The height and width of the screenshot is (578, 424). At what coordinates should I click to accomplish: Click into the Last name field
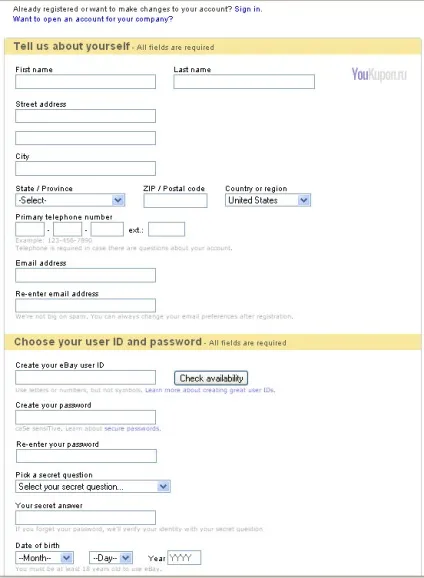pyautogui.click(x=244, y=81)
